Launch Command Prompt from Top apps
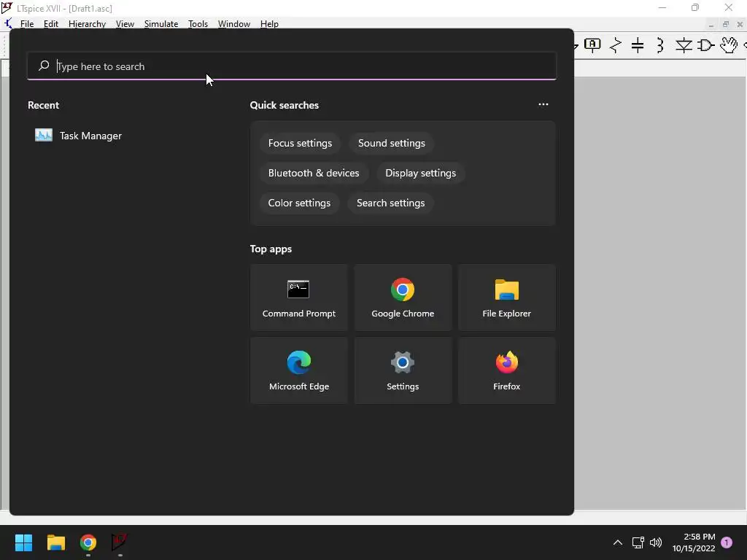 tap(299, 297)
